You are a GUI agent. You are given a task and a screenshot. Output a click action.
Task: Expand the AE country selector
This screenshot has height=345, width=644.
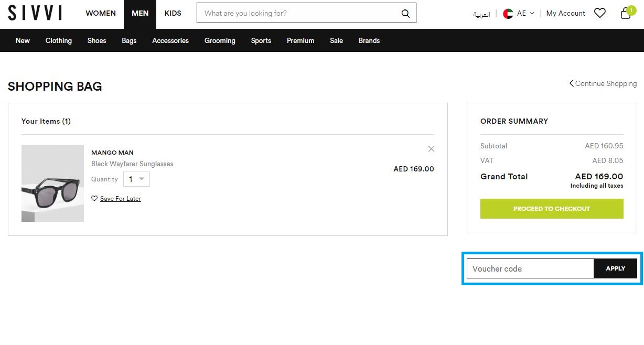click(x=525, y=14)
